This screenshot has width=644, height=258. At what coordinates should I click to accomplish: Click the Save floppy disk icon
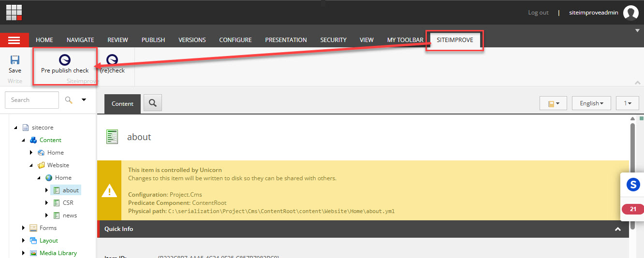tap(15, 60)
